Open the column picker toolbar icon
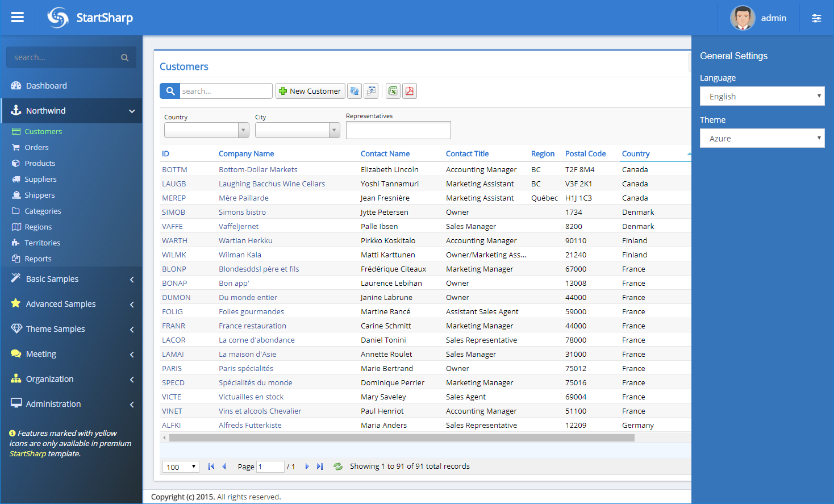Screen dimensions: 834x504 [371, 91]
